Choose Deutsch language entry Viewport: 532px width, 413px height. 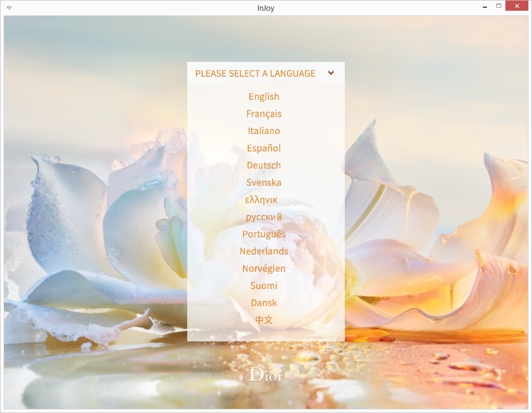click(263, 165)
